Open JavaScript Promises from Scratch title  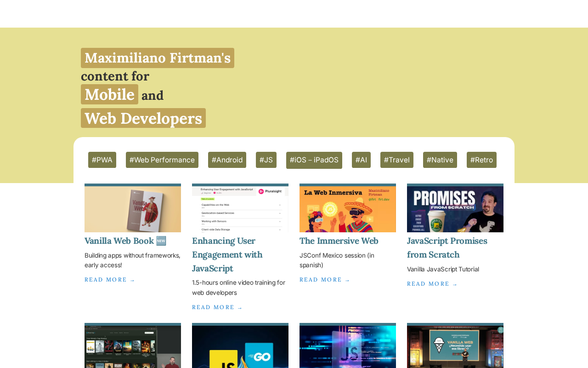(447, 247)
